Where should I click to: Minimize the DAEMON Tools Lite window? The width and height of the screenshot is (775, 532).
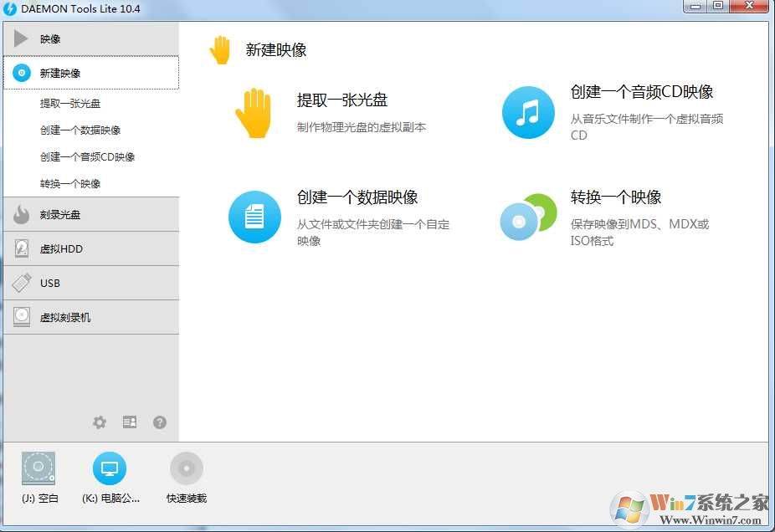point(696,6)
